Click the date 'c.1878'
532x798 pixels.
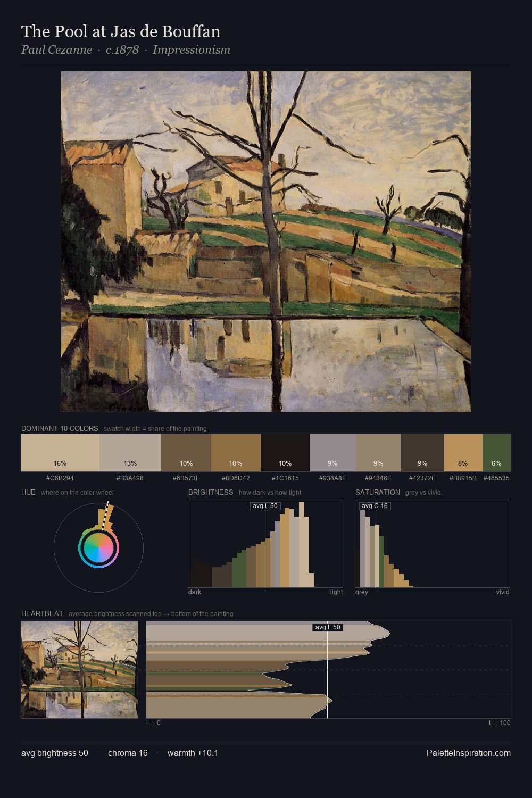click(122, 50)
